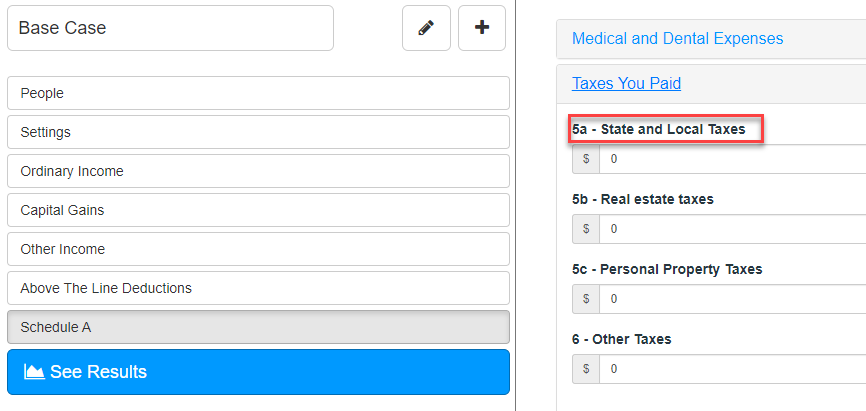
Task: Click the See Results button
Action: pos(258,372)
